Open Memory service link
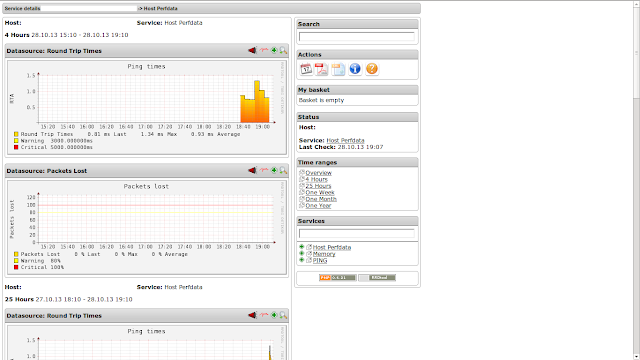 (x=324, y=253)
